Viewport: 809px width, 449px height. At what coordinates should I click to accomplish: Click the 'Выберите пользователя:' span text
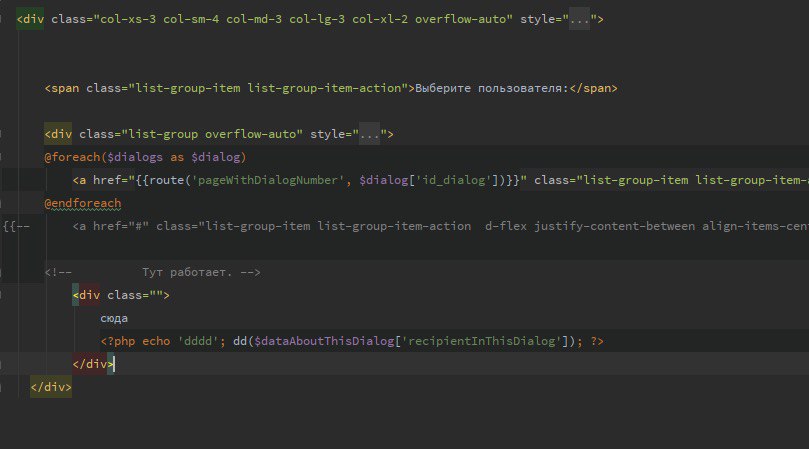[x=492, y=88]
